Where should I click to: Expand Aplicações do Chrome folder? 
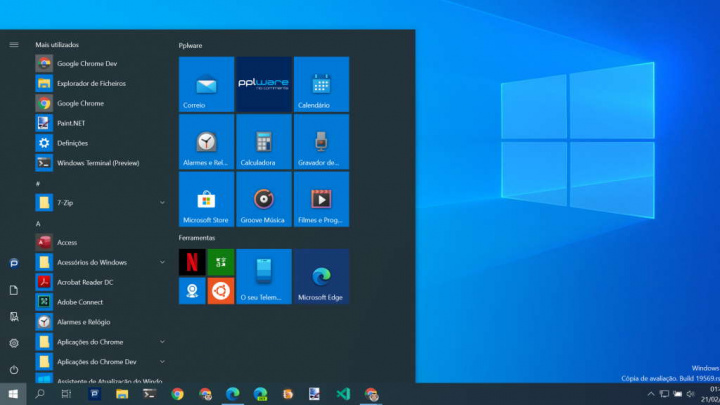coord(162,342)
